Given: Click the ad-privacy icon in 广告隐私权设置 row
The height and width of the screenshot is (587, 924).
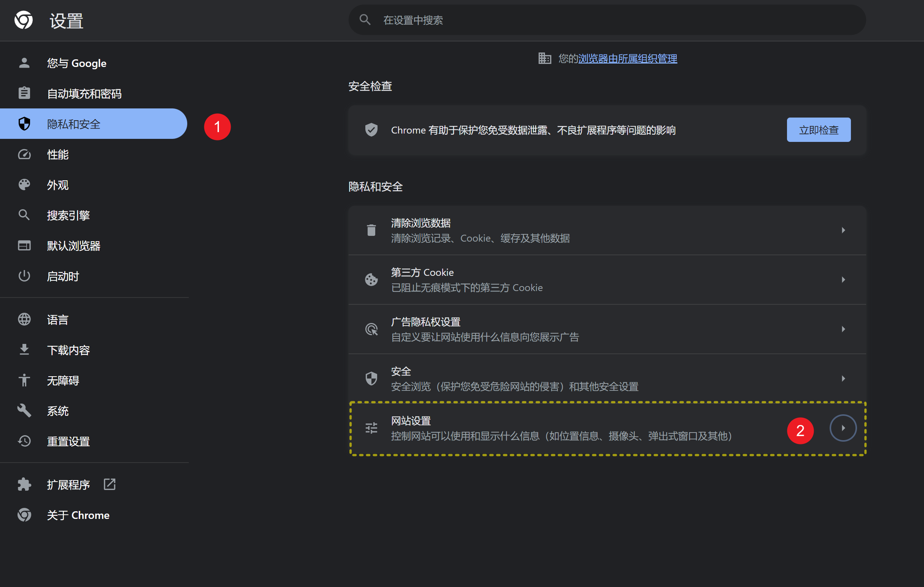Looking at the screenshot, I should coord(371,329).
